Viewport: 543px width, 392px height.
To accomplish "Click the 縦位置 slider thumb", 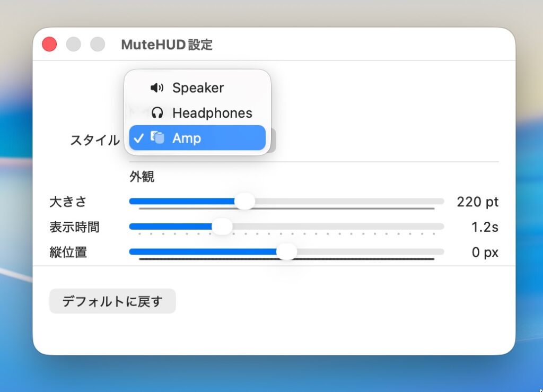I will 287,252.
